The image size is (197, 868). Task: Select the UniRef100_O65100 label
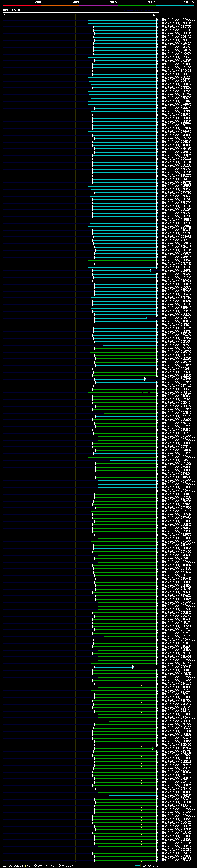pyautogui.click(x=176, y=67)
